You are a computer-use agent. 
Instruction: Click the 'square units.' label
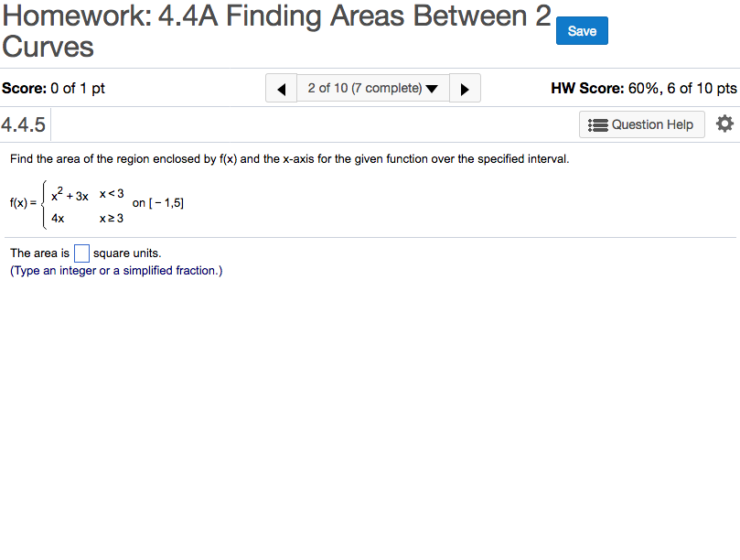click(x=127, y=253)
